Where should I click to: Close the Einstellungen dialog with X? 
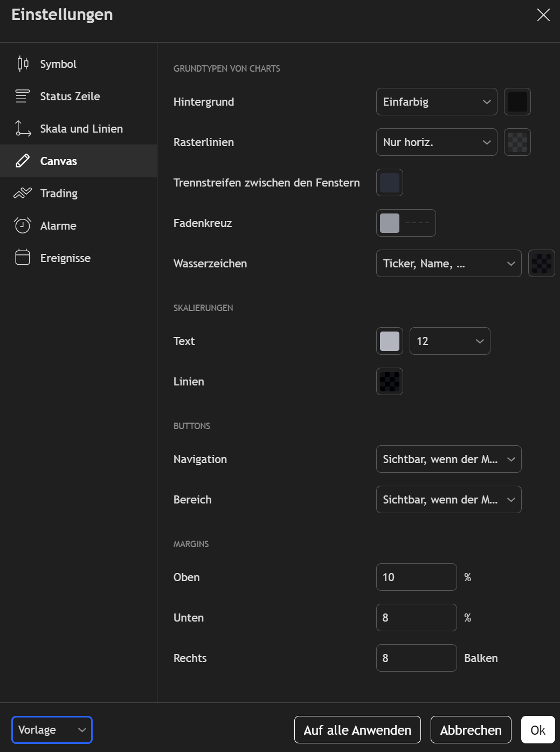click(x=543, y=15)
